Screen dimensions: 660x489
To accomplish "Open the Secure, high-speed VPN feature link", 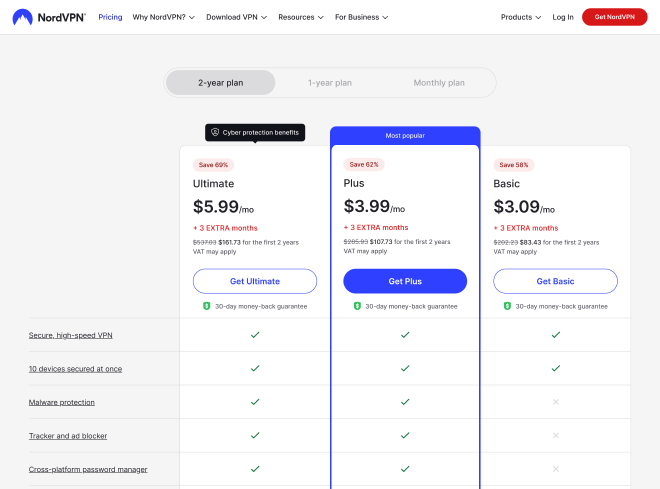I will click(70, 335).
